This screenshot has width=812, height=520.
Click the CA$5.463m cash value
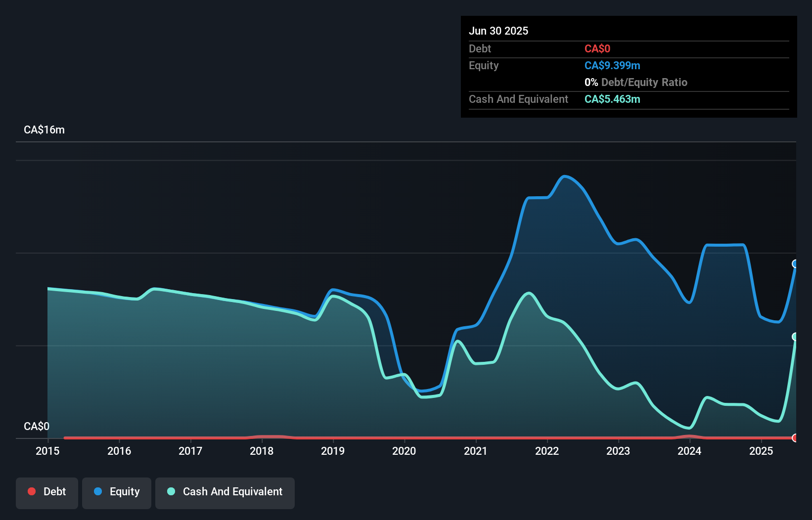612,99
